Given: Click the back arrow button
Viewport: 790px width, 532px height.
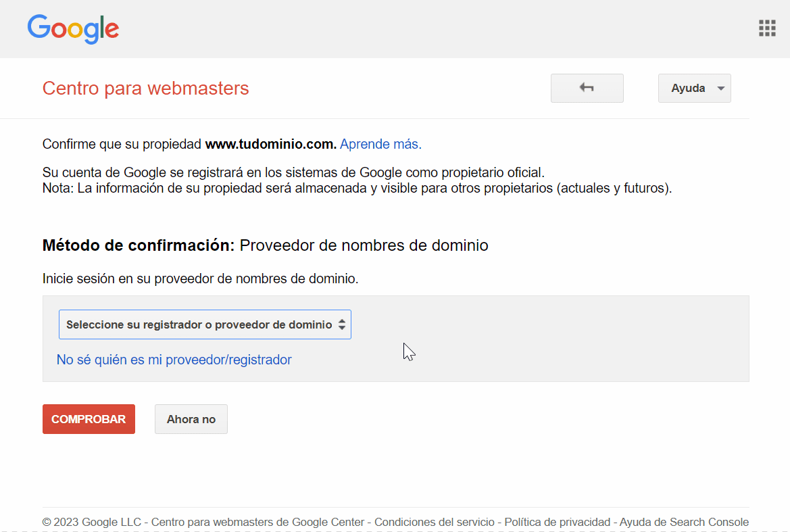Looking at the screenshot, I should (x=587, y=88).
